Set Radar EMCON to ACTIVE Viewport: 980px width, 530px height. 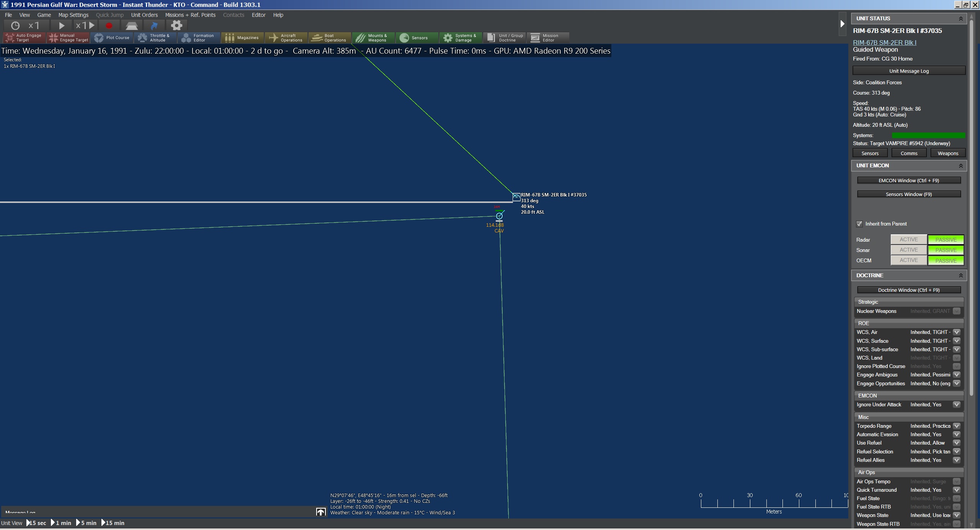coord(908,239)
